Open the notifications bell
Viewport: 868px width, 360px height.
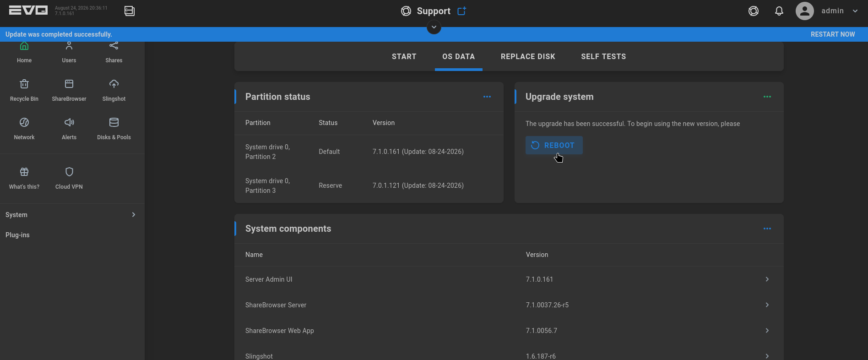(x=779, y=11)
